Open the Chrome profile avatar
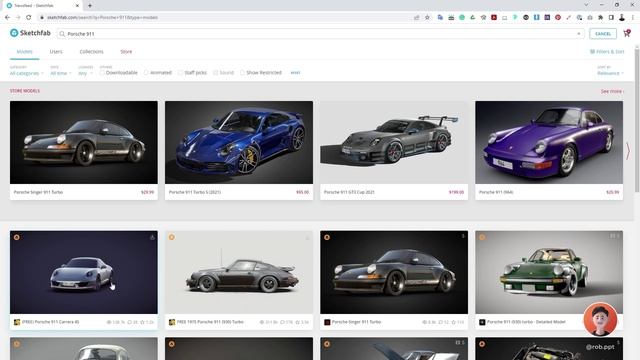The height and width of the screenshot is (360, 640). click(622, 18)
